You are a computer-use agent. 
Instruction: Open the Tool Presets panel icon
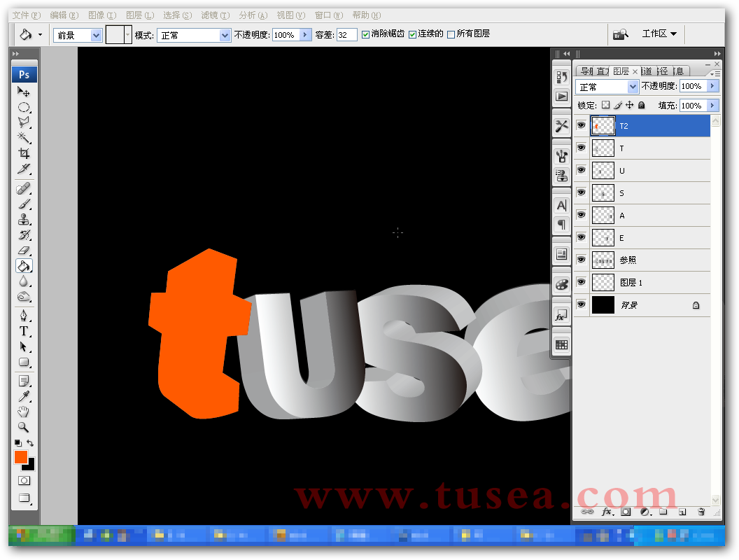pyautogui.click(x=561, y=126)
